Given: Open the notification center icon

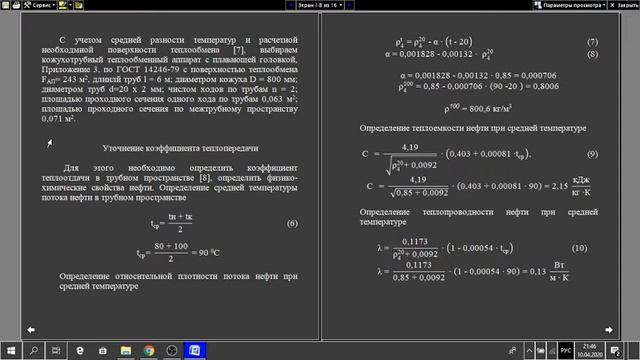Looking at the screenshot, I should tap(616, 350).
